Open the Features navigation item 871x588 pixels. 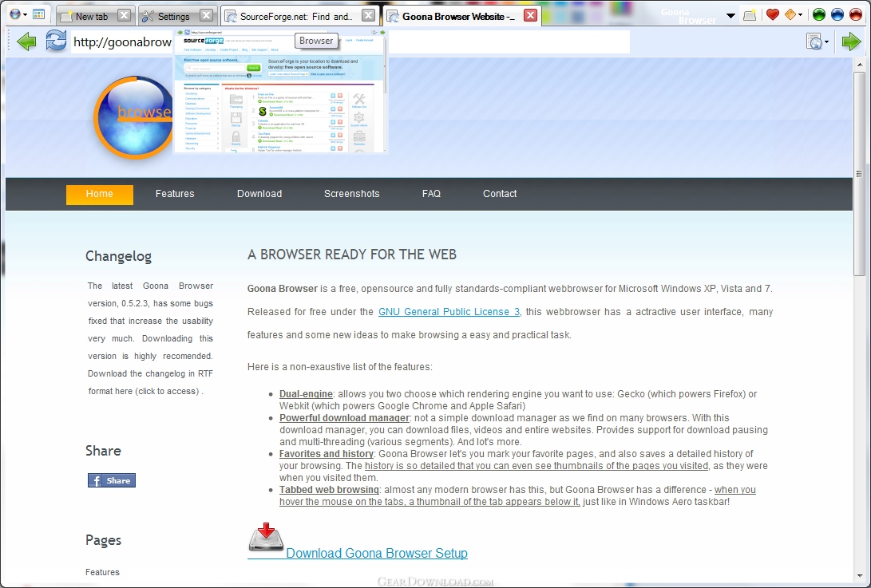pos(175,194)
